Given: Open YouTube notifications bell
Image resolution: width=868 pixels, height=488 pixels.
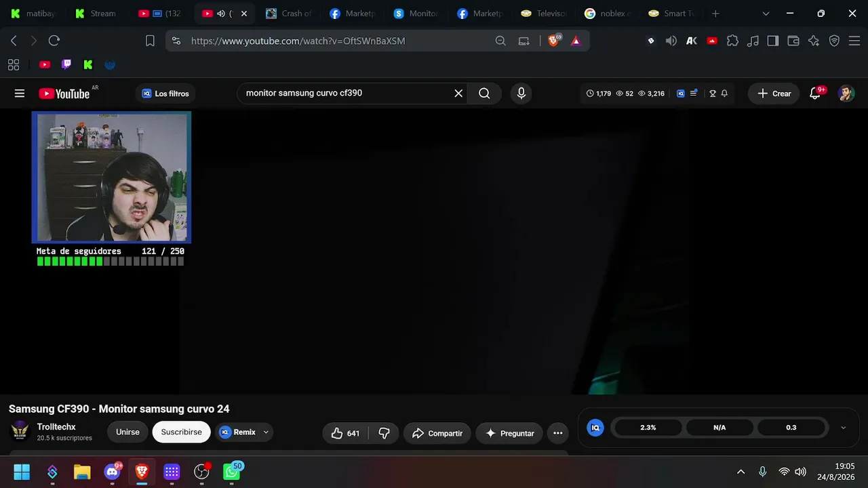Looking at the screenshot, I should coord(815,94).
